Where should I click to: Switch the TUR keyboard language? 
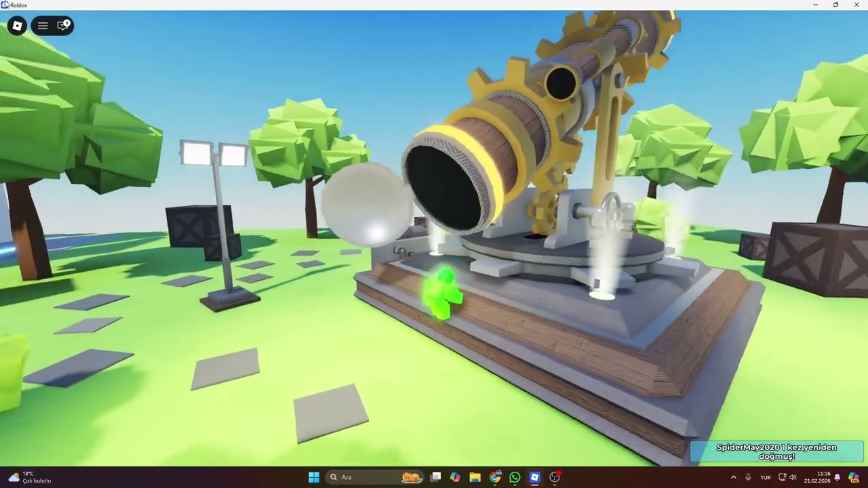766,477
